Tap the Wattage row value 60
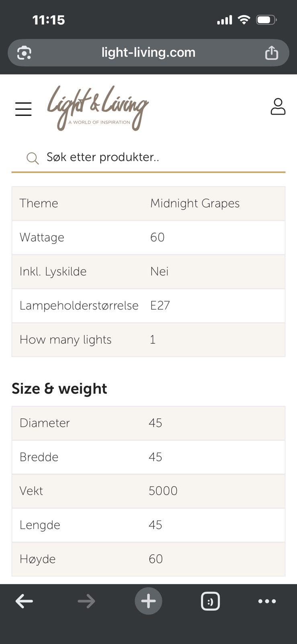The height and width of the screenshot is (644, 297). [157, 237]
